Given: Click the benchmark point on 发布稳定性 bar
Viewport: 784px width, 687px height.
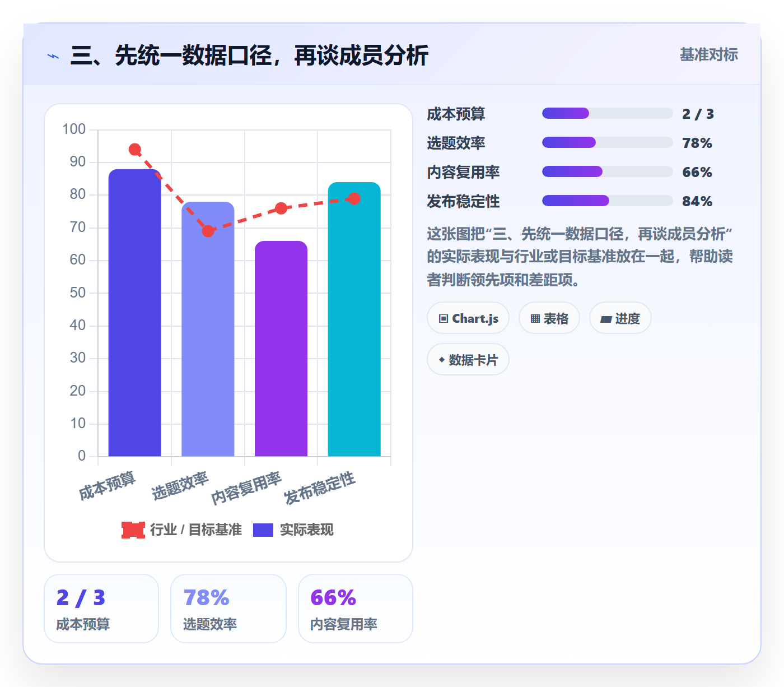Looking at the screenshot, I should tap(354, 198).
